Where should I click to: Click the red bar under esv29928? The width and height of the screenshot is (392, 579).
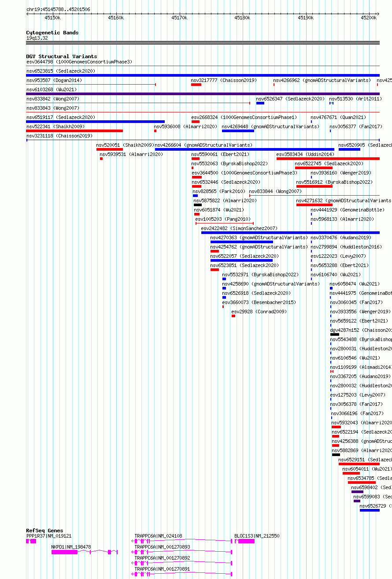(233, 316)
